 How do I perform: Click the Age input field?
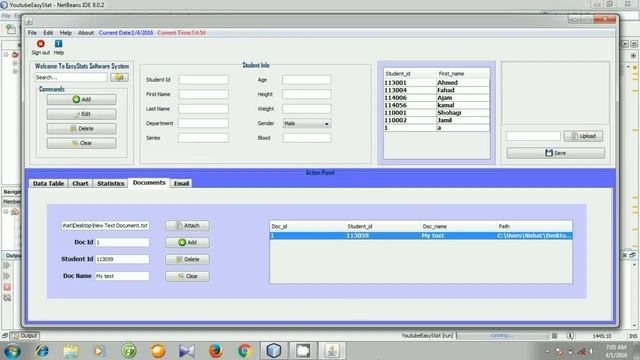pyautogui.click(x=307, y=80)
